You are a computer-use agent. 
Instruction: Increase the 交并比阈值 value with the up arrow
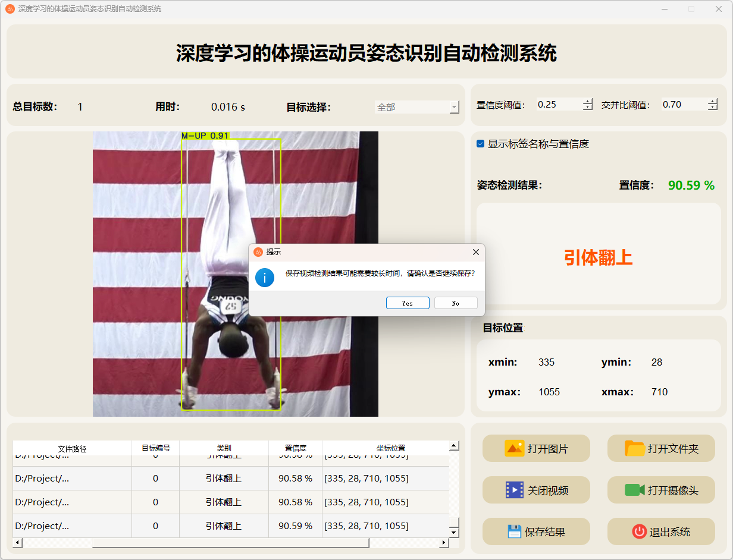point(713,101)
